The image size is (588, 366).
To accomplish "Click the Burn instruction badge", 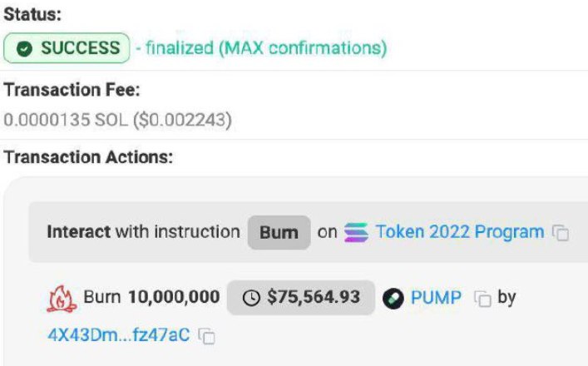I will [279, 233].
